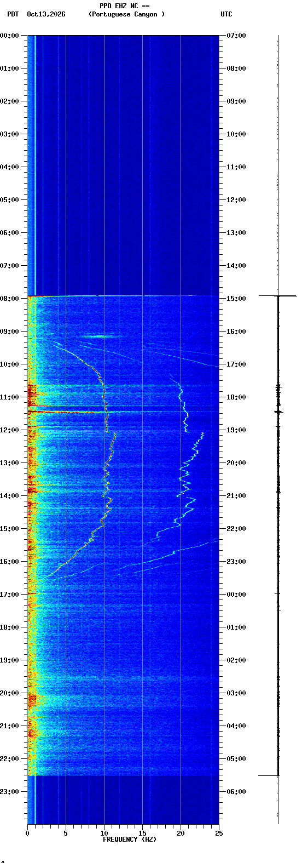Click the 25 Hz frequency tick label
This screenshot has width=302, height=868.
coord(219,833)
